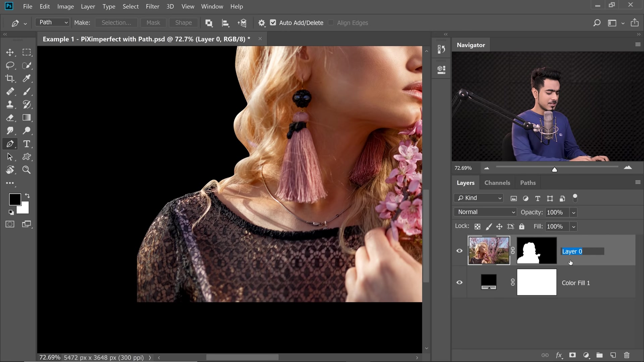644x362 pixels.
Task: Click the Zoom tool in toolbar
Action: click(x=26, y=170)
